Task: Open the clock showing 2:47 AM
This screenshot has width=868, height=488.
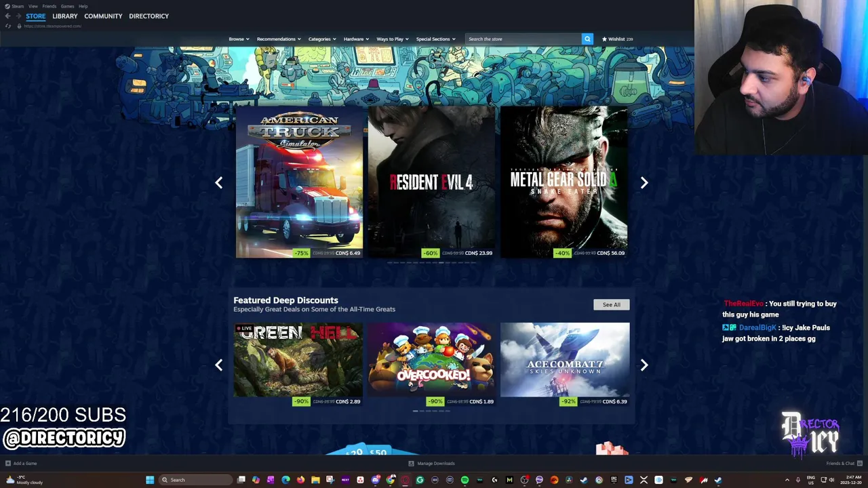Action: click(x=851, y=480)
